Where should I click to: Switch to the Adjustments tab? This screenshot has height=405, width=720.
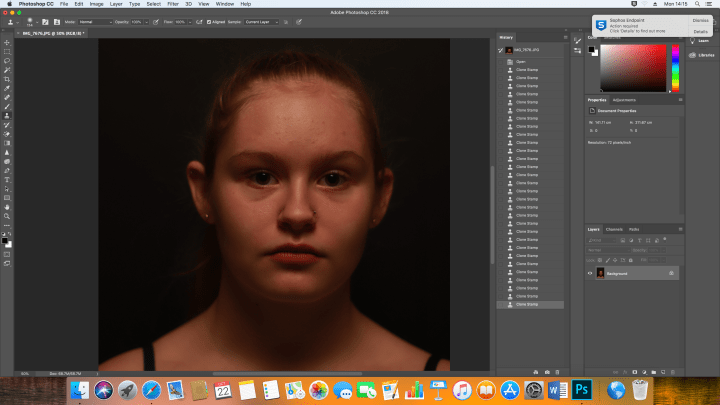point(624,100)
